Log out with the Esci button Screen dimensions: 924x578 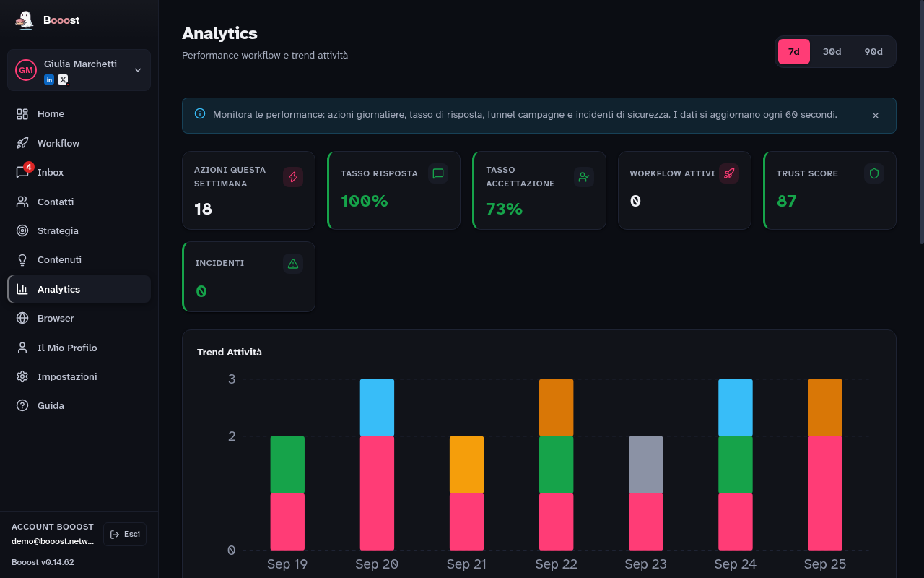click(125, 534)
